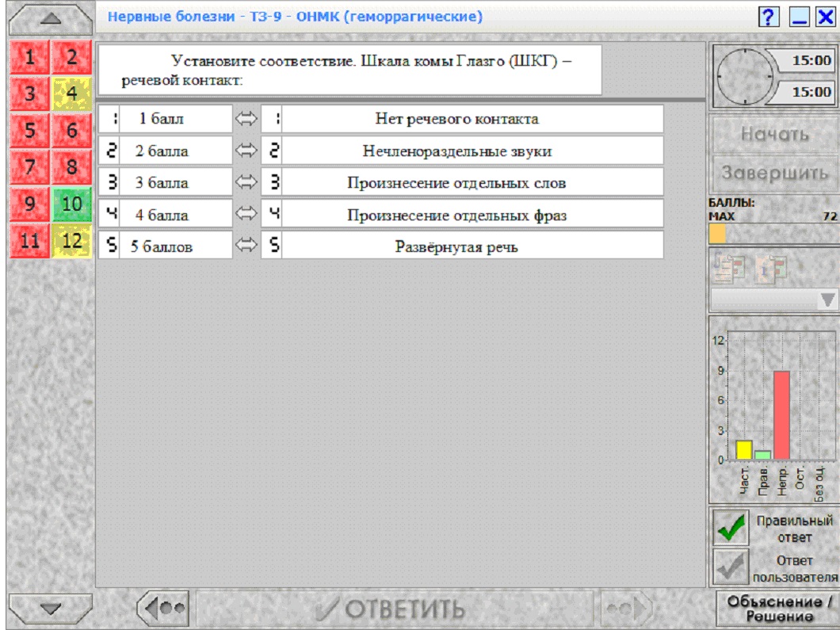Click the number box left of '3 балла'
The height and width of the screenshot is (630, 840).
pyautogui.click(x=109, y=182)
